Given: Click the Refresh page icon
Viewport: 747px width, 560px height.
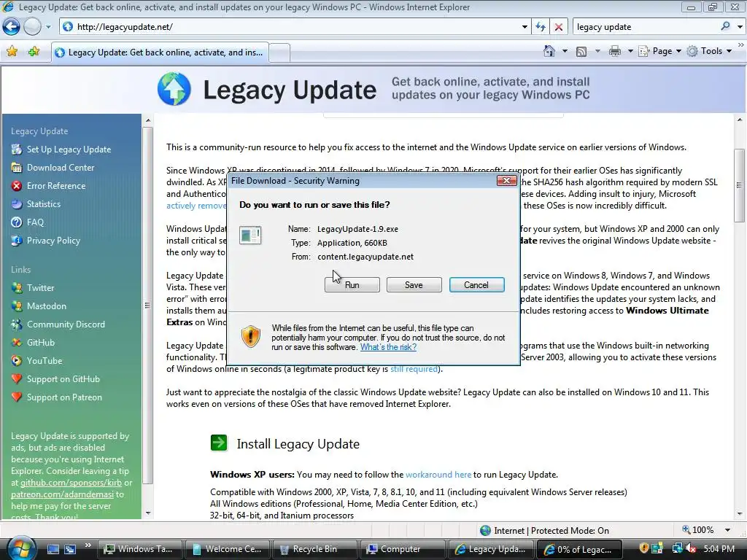Looking at the screenshot, I should coord(541,27).
